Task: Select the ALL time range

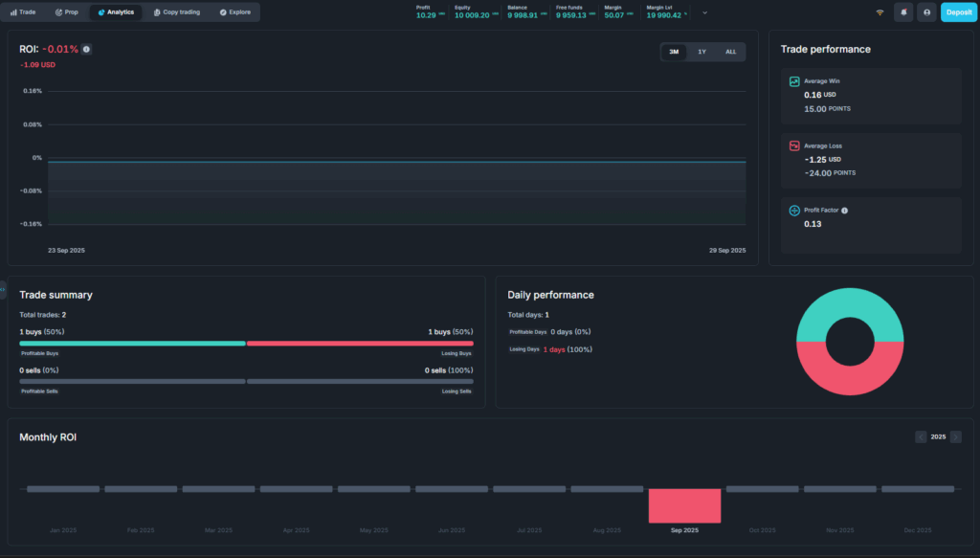Action: pyautogui.click(x=730, y=52)
